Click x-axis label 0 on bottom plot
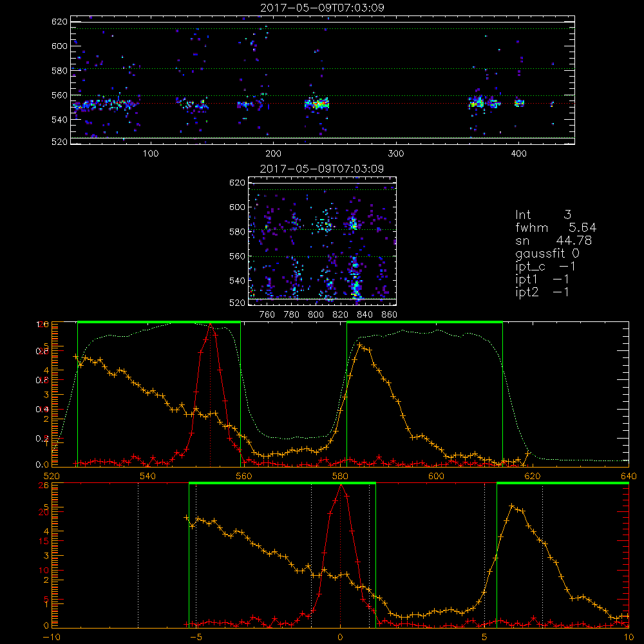 click(x=340, y=638)
